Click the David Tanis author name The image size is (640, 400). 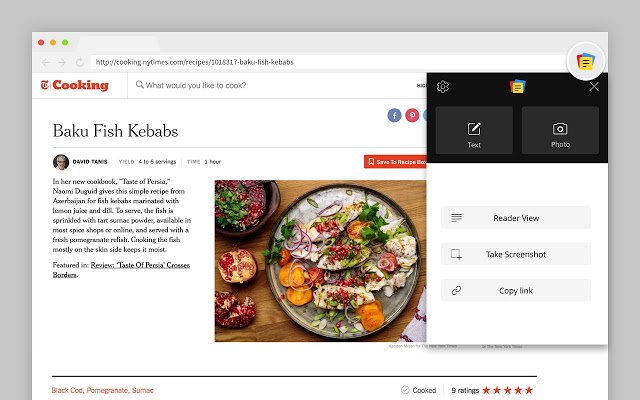[90, 162]
